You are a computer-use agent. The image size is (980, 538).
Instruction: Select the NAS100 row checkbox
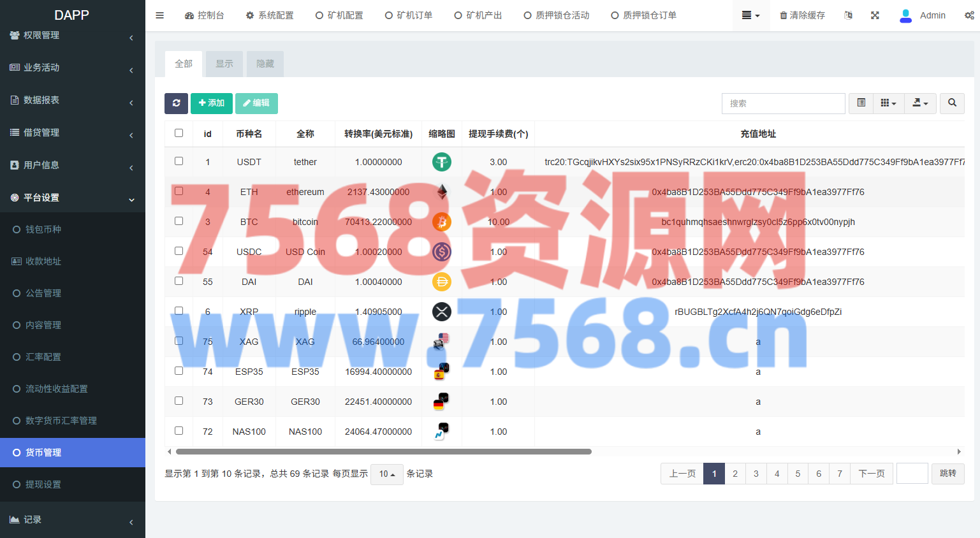click(179, 431)
